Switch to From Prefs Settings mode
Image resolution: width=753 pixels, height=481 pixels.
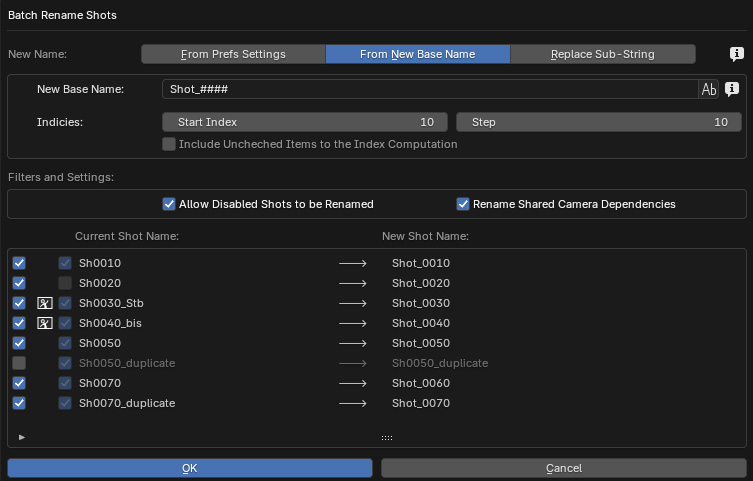[x=233, y=54]
